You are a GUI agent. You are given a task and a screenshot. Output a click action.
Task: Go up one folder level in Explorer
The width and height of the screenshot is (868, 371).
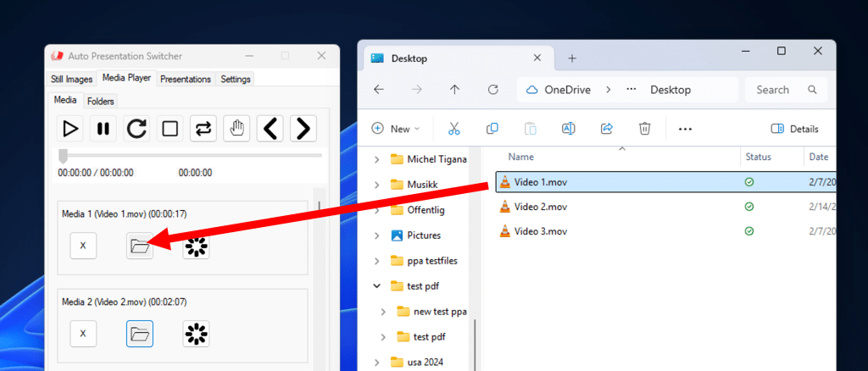454,90
